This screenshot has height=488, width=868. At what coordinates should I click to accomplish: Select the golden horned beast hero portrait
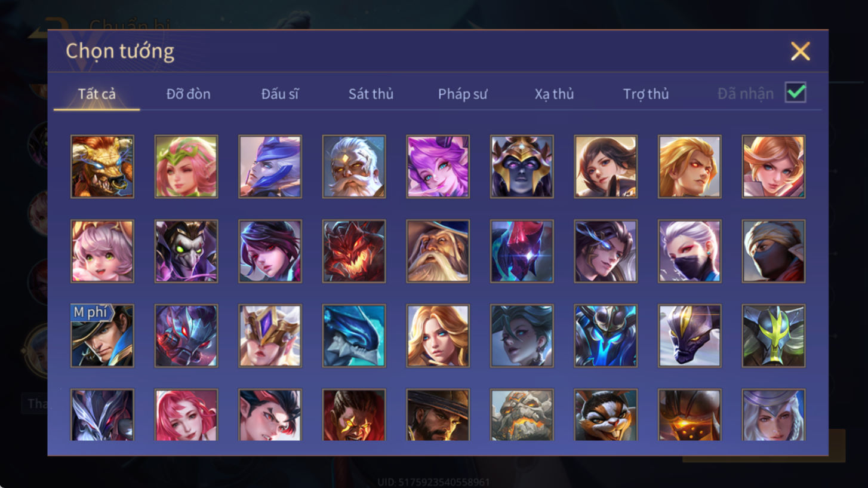point(102,167)
